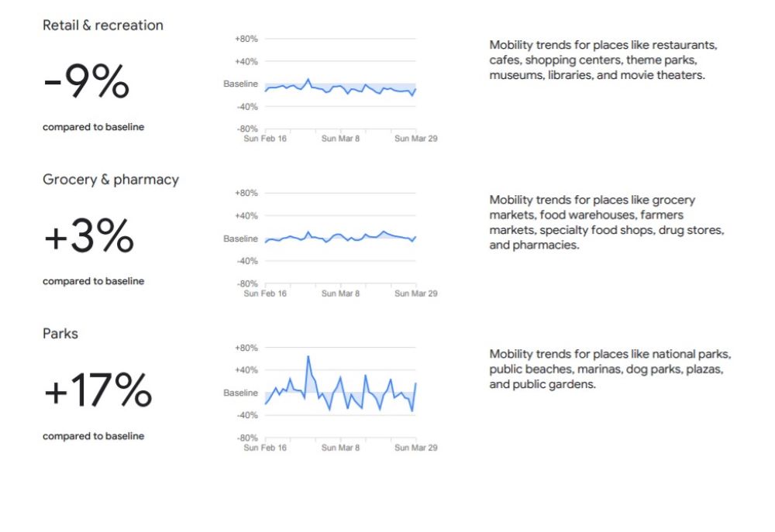
Task: Click the +80% label on the retail chart
Action: (x=246, y=39)
